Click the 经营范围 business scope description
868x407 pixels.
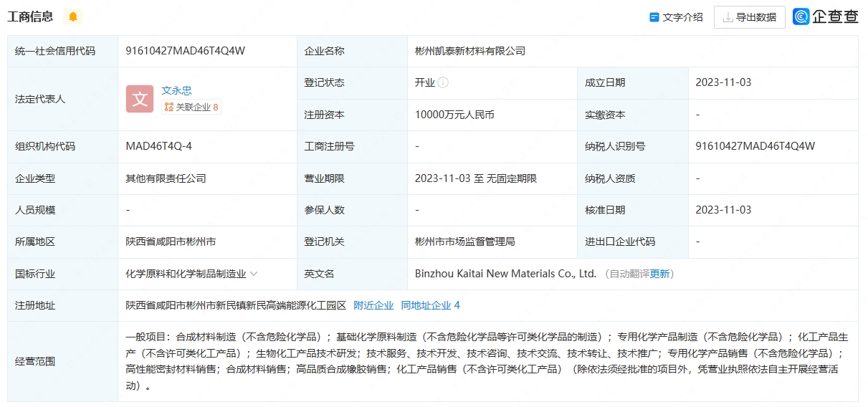click(487, 361)
